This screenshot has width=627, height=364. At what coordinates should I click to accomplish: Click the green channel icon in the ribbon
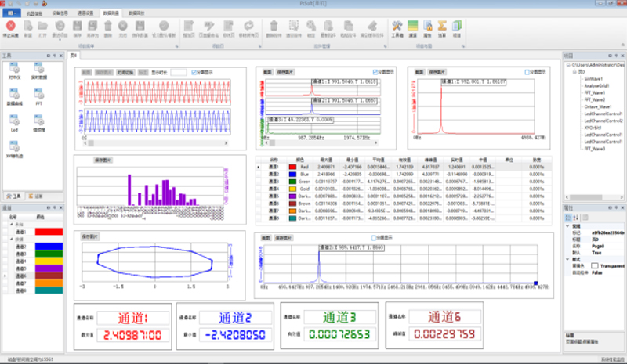[x=412, y=27]
